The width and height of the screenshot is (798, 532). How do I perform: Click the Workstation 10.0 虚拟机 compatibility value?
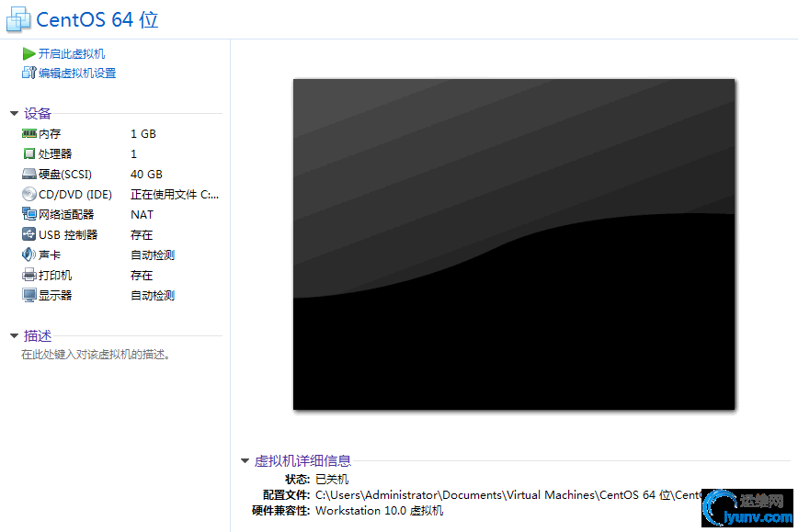click(379, 511)
